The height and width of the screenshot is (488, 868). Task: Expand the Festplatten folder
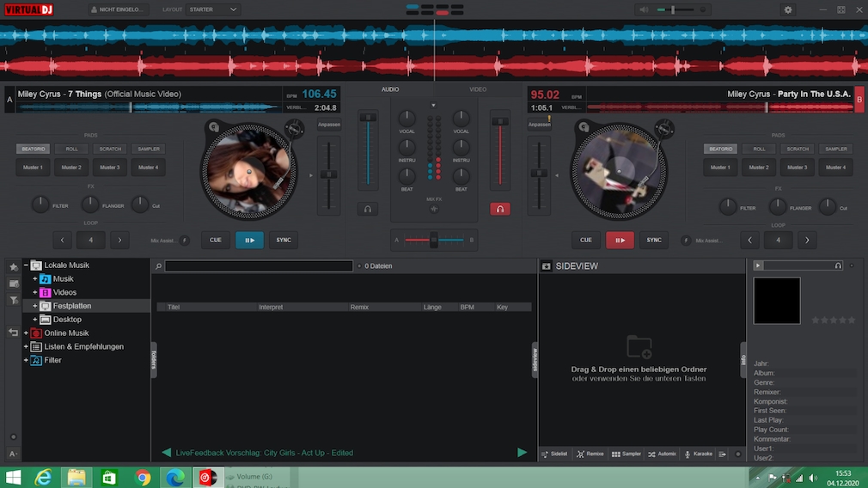pyautogui.click(x=35, y=306)
